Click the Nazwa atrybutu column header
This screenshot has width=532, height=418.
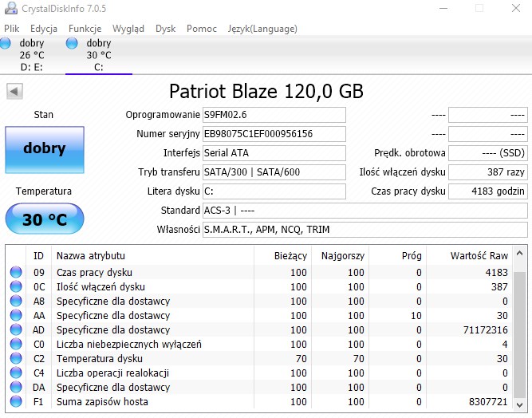tap(152, 255)
